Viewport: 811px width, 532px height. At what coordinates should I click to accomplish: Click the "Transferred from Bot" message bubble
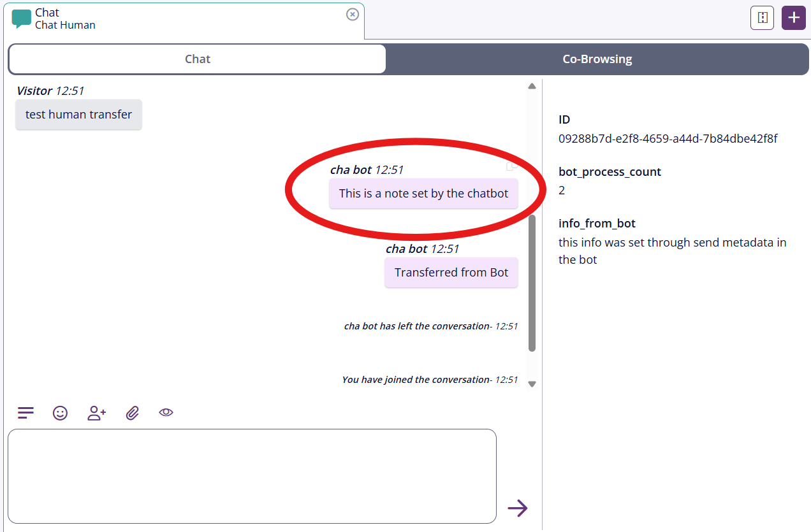tap(451, 273)
